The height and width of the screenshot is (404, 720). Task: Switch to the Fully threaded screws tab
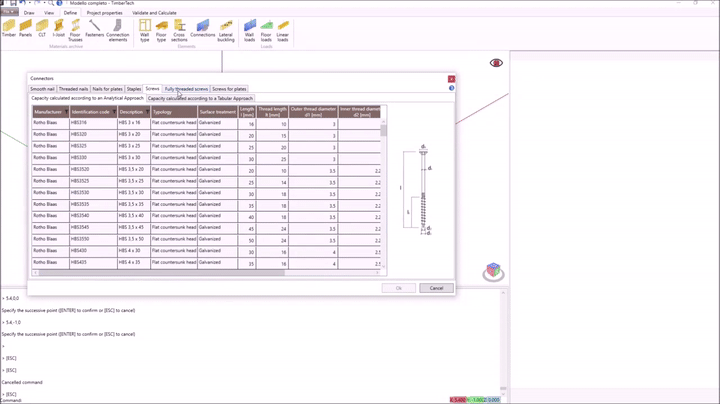(x=186, y=89)
